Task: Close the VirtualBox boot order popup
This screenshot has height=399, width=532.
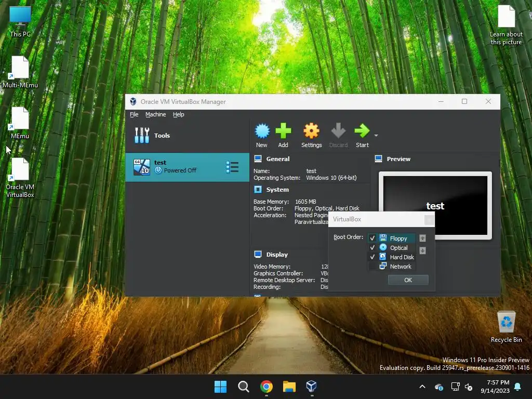Action: coord(429,220)
